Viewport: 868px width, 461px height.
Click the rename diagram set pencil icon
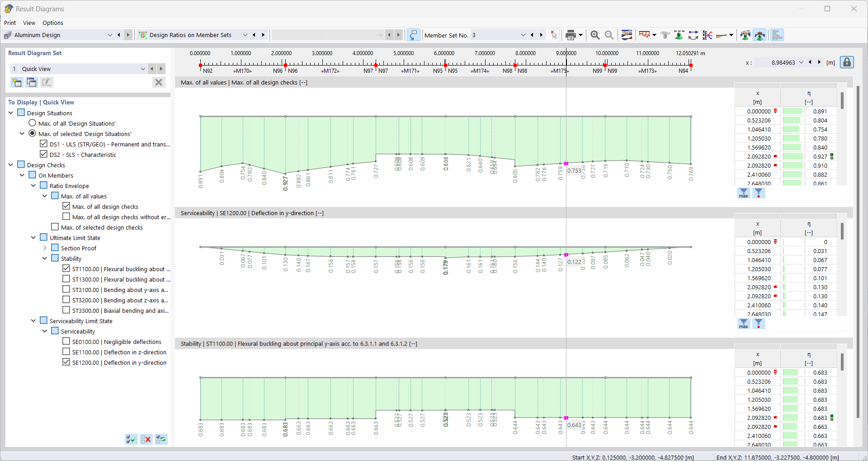coord(47,82)
